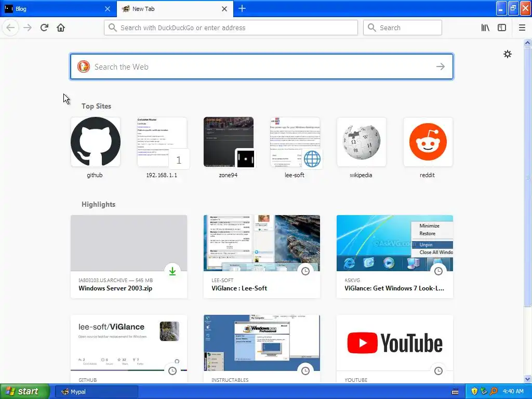Screen dimensions: 532x399
Task: Click history clock icon on GitHub card
Action: (172, 371)
